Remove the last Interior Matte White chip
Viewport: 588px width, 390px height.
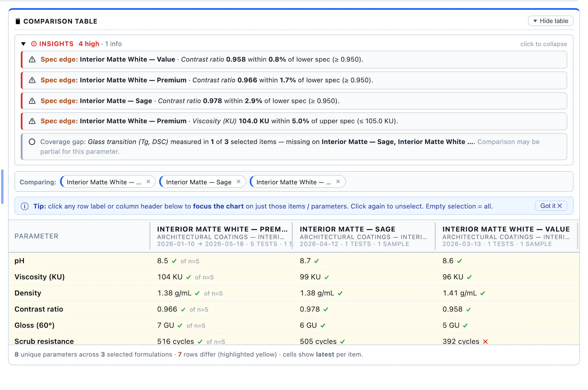click(338, 181)
